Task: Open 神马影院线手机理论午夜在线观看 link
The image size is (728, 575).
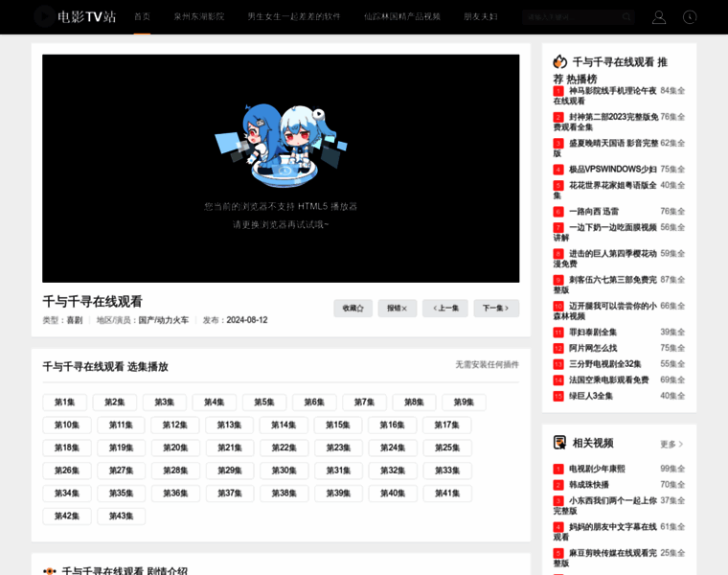Action: (x=605, y=96)
